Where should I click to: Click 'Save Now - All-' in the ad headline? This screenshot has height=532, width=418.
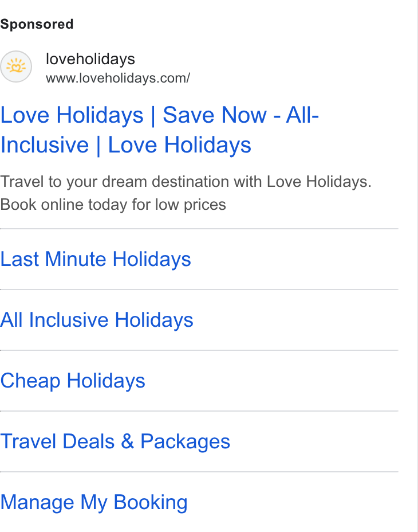(x=241, y=115)
